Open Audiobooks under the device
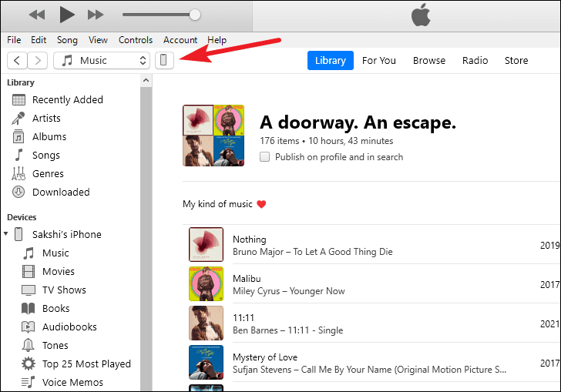The image size is (561, 392). pyautogui.click(x=69, y=327)
